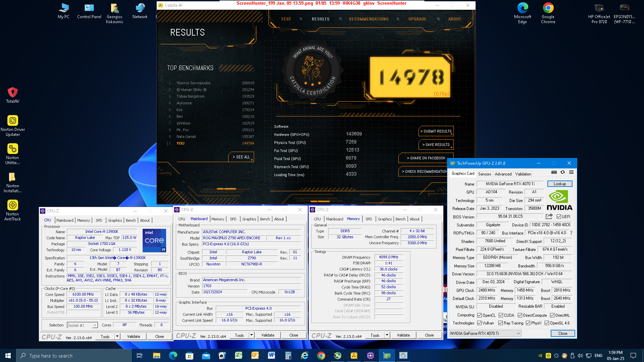
Task: Click Validate in the leftmost CPU-Z window
Action: [x=134, y=337]
